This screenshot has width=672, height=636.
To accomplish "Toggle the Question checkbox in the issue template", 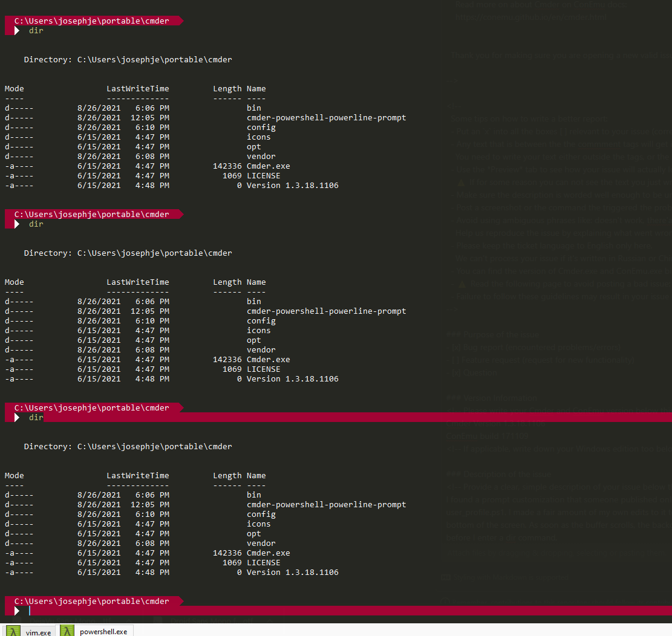I will pos(455,372).
